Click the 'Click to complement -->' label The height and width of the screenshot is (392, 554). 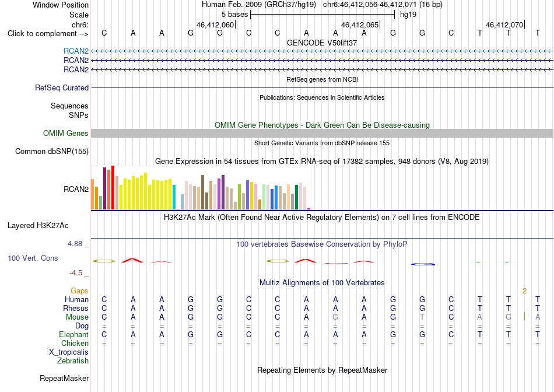tap(48, 34)
